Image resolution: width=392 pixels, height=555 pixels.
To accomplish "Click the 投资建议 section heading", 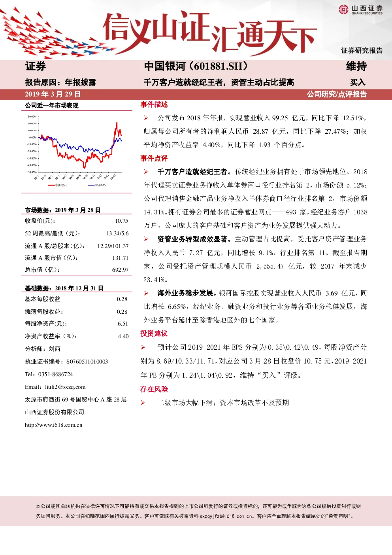I will (x=154, y=333).
